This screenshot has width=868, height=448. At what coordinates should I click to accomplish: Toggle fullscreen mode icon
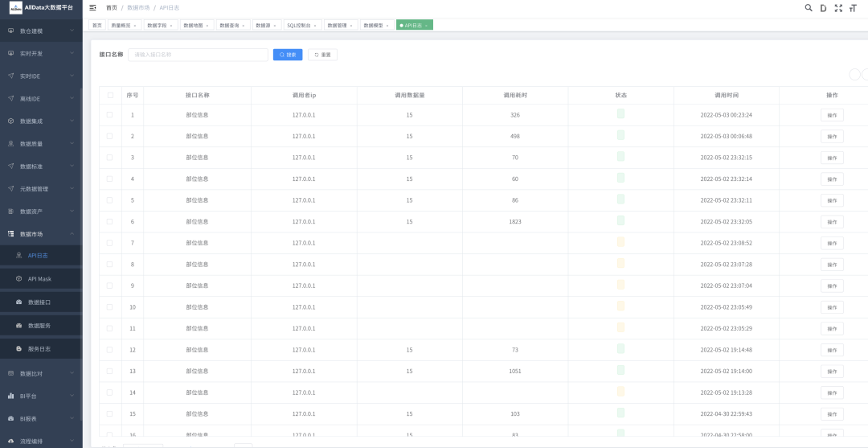[x=838, y=7]
